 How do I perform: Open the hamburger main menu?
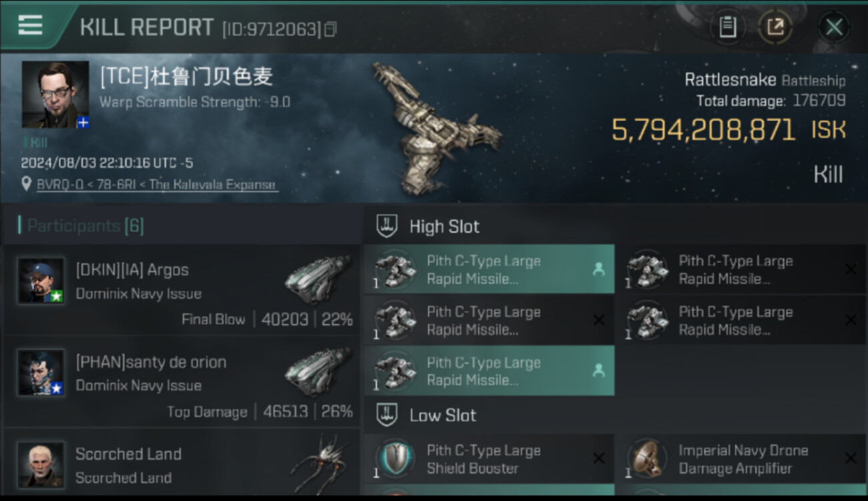[x=30, y=25]
